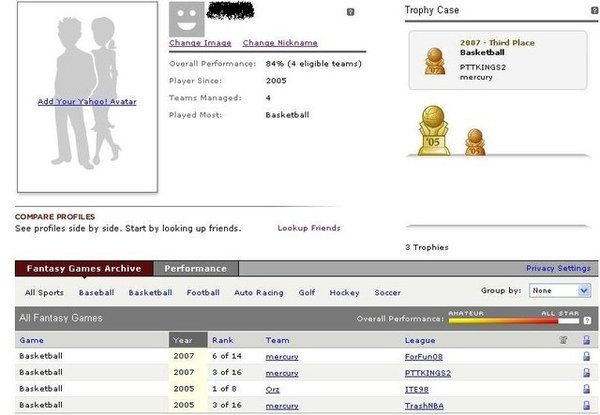The width and height of the screenshot is (600, 415).
Task: Toggle the lock for the PTTKINGS2 row
Action: pyautogui.click(x=586, y=373)
